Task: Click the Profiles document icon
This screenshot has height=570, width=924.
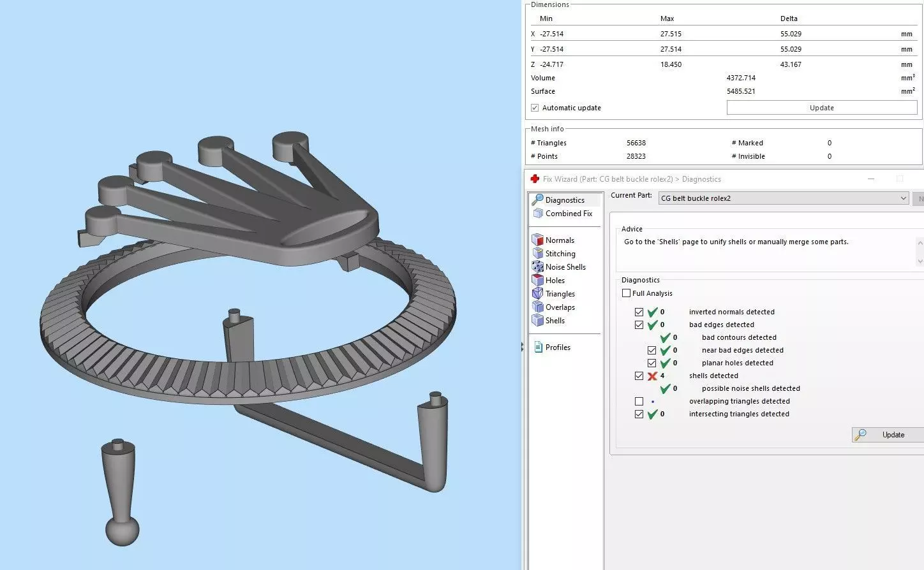Action: click(x=537, y=347)
